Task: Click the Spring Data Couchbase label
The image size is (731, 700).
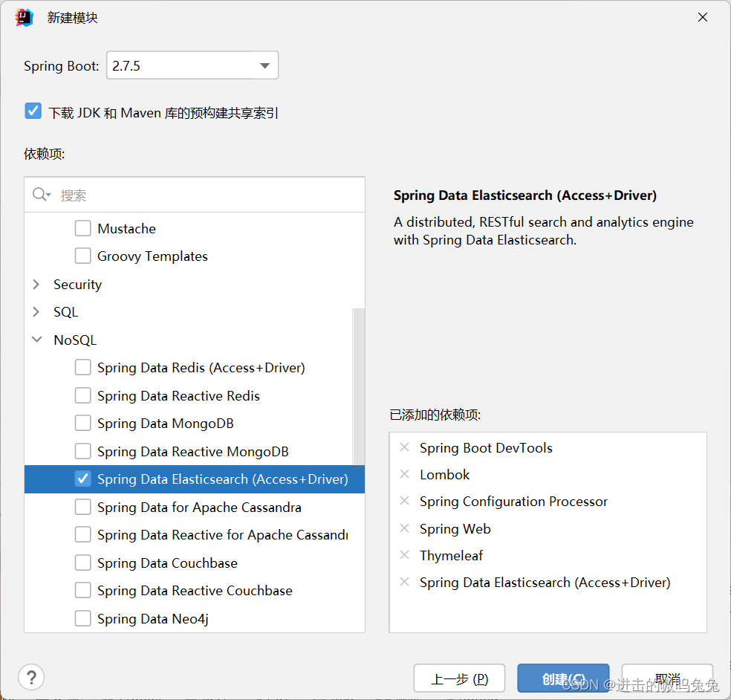Action: click(x=167, y=563)
